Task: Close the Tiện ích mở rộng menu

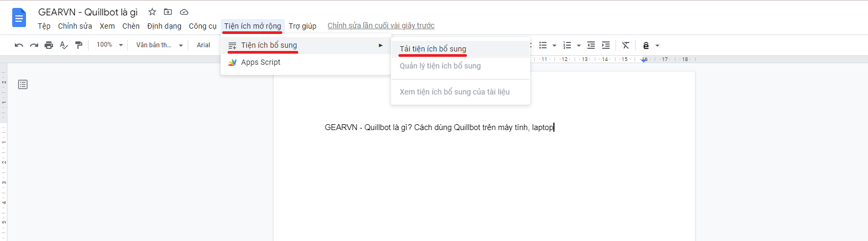Action: (253, 26)
